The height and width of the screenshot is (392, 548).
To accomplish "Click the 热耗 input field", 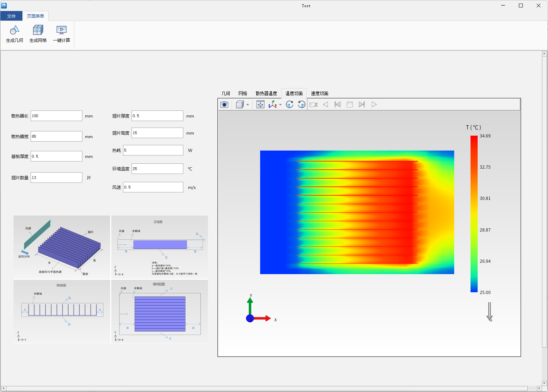I will point(153,150).
